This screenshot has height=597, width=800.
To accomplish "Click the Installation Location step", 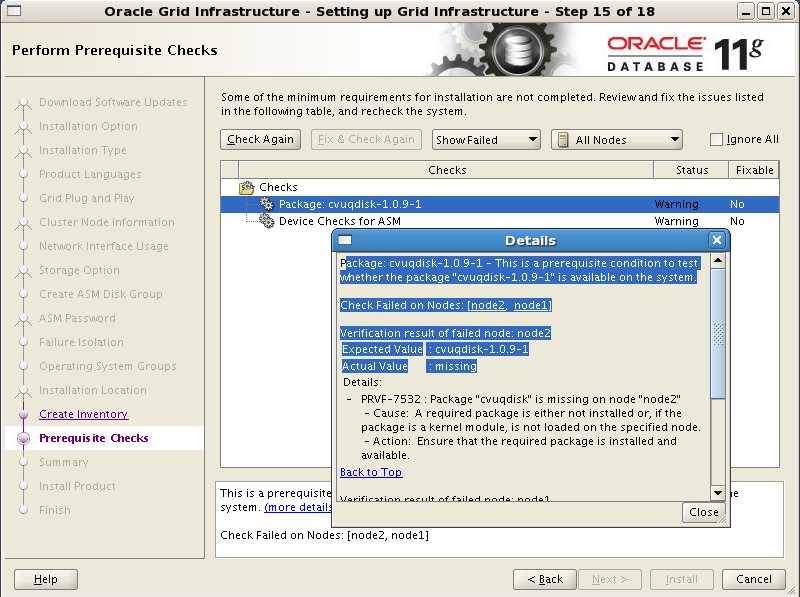I will pos(93,390).
